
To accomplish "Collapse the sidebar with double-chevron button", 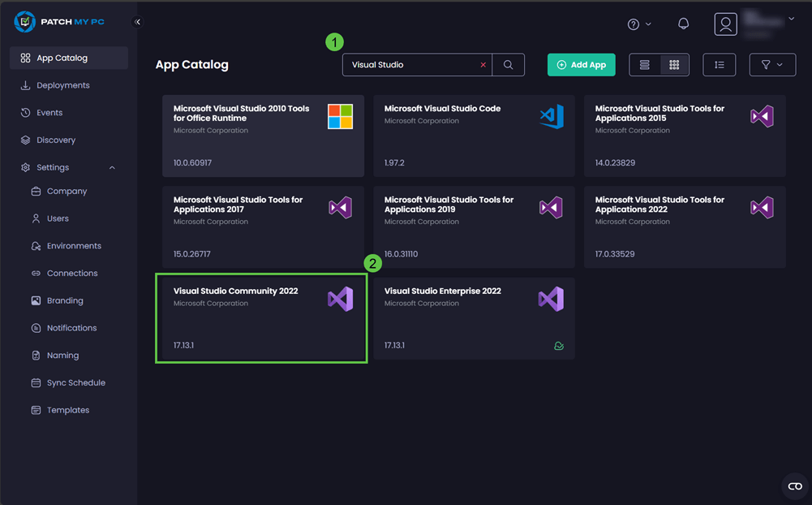I will tap(137, 22).
